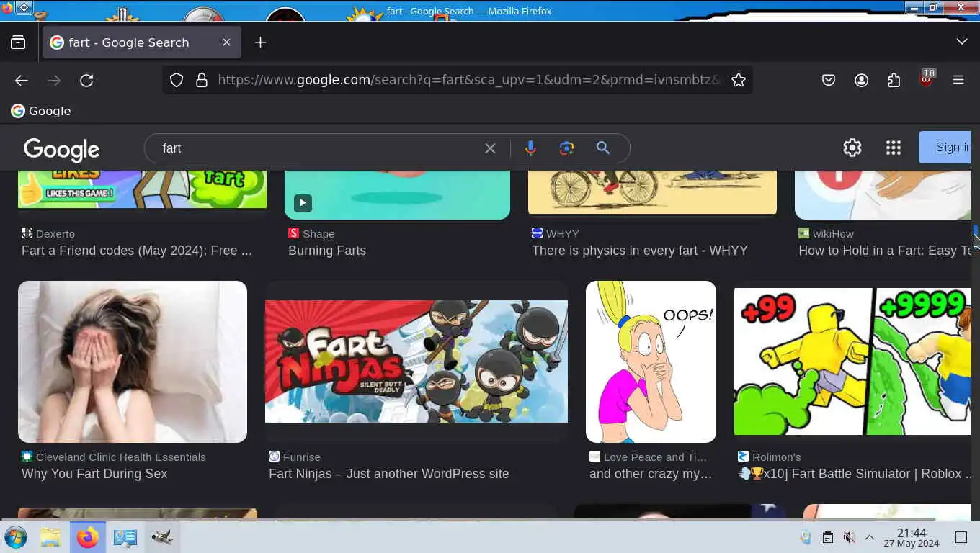Open Fart a Friend codes result title

tap(137, 251)
